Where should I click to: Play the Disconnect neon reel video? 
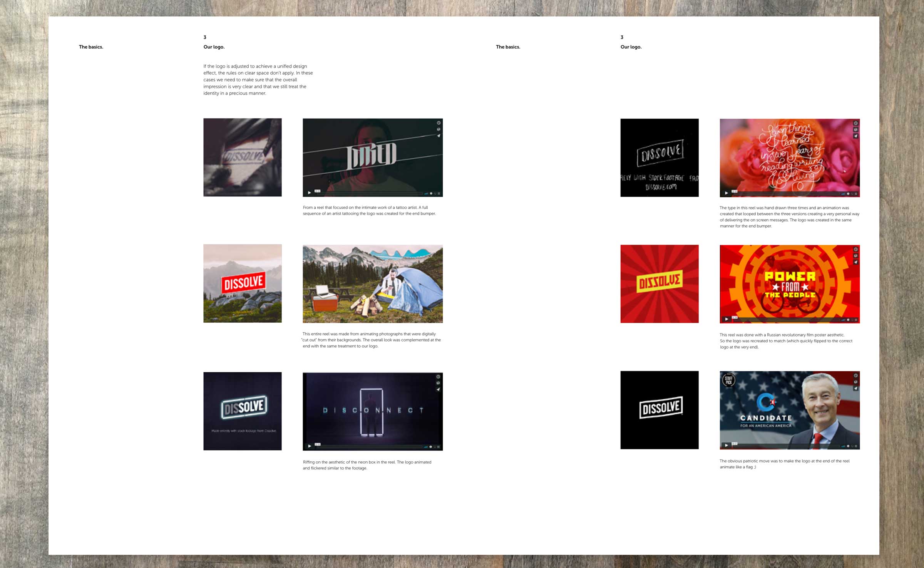click(x=309, y=446)
